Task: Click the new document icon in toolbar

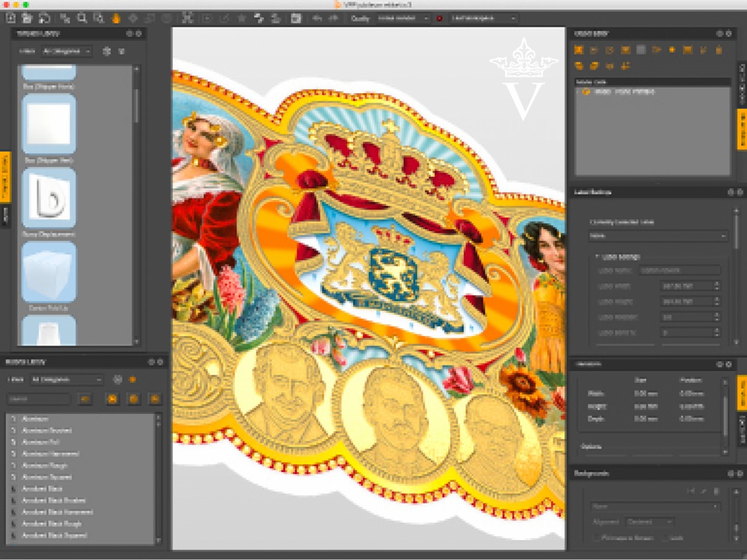Action: pyautogui.click(x=11, y=18)
